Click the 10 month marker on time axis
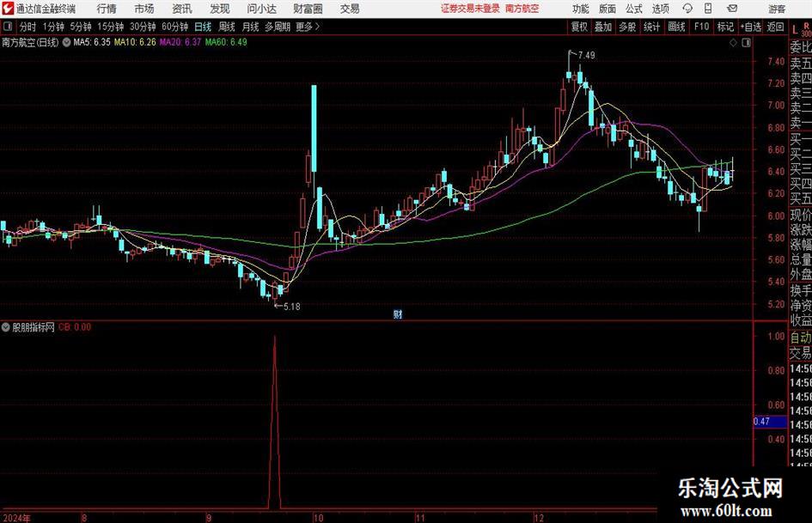The height and width of the screenshot is (523, 812). click(317, 517)
